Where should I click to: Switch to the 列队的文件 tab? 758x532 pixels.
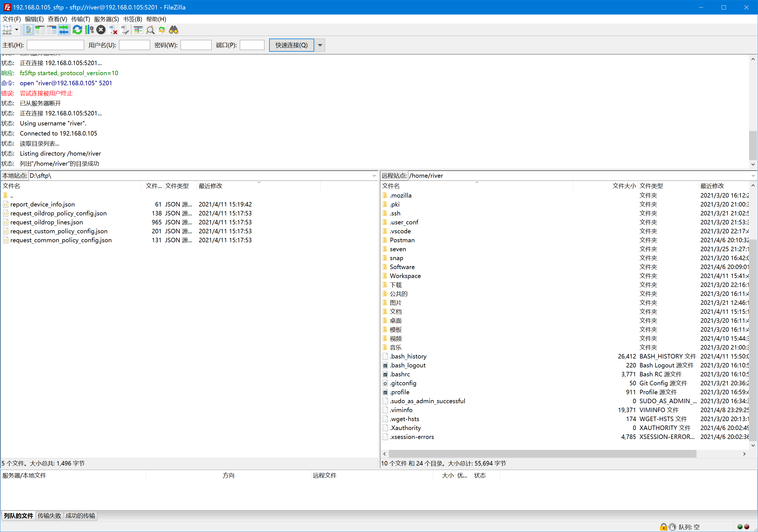pos(18,516)
